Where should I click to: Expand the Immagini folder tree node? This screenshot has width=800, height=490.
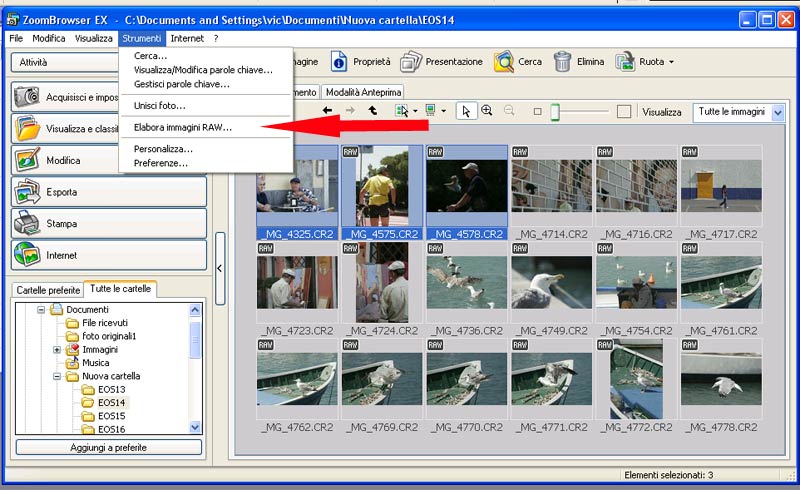point(57,350)
